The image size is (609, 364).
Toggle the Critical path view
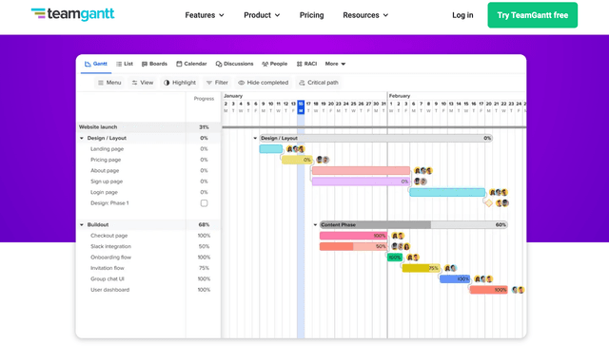[319, 83]
